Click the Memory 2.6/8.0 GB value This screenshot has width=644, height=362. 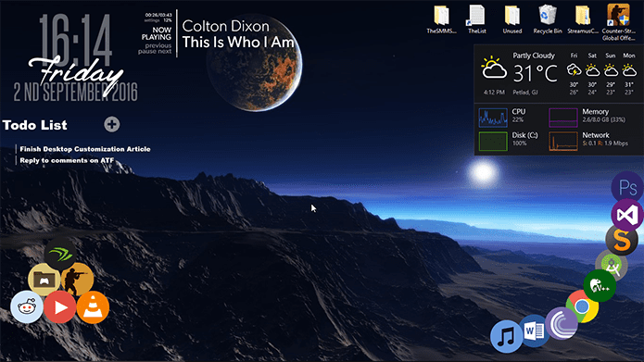(604, 119)
